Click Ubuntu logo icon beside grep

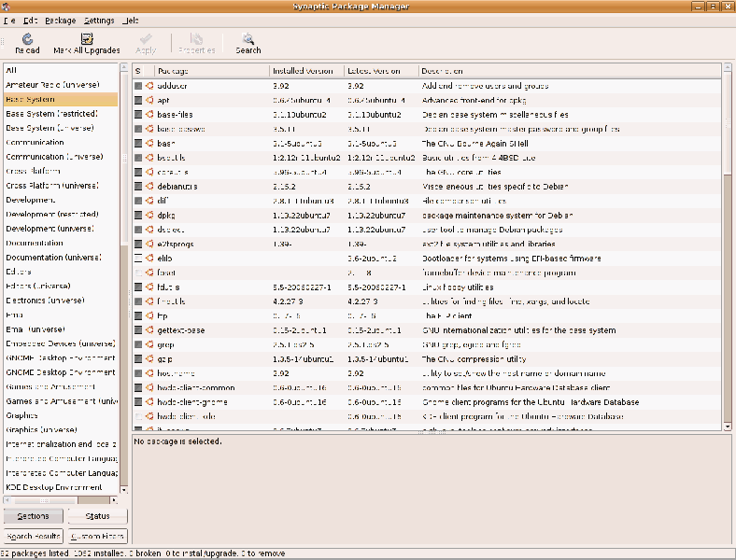tap(149, 344)
